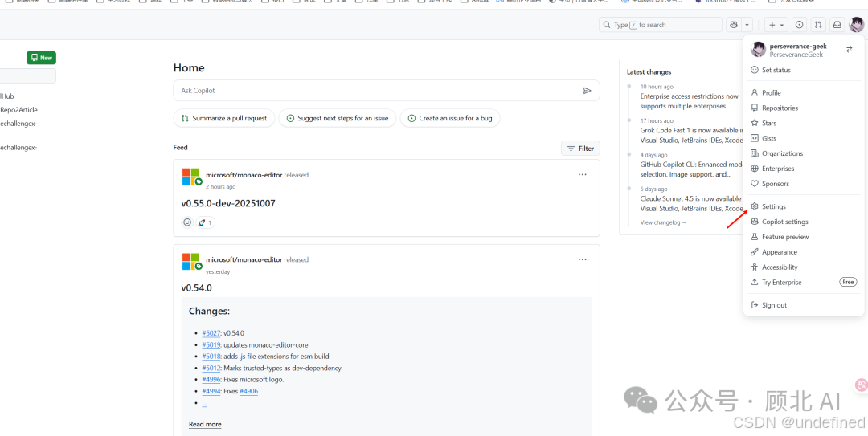Click the paintbrush icon beside Appearance

[x=754, y=252]
